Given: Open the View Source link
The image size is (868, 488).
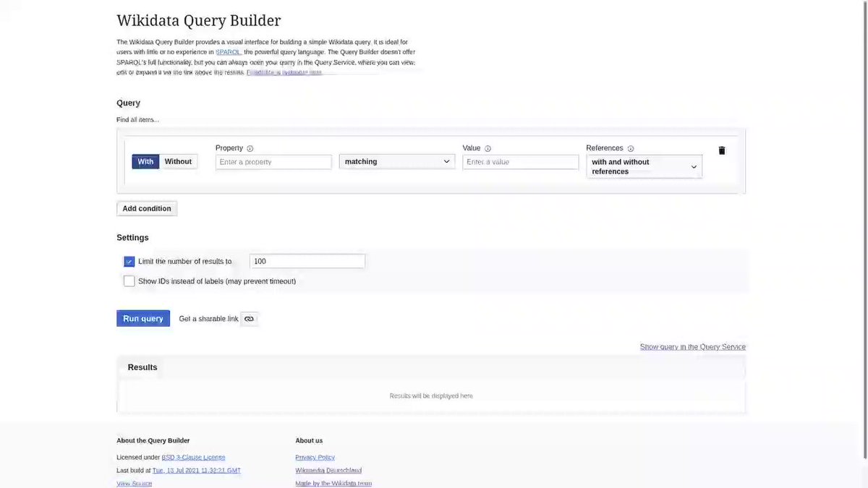Looking at the screenshot, I should [x=135, y=484].
